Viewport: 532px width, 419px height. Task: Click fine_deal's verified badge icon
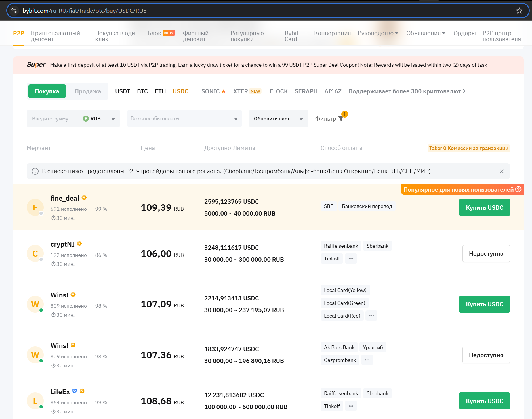[84, 198]
